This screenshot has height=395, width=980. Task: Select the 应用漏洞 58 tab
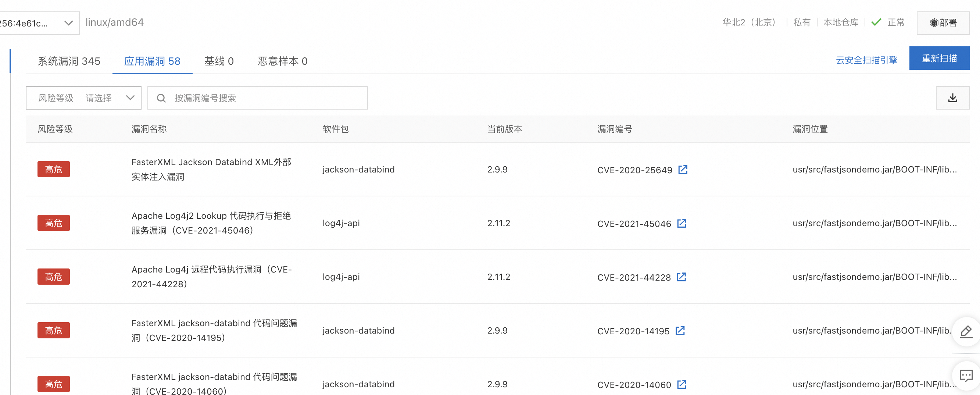click(152, 61)
